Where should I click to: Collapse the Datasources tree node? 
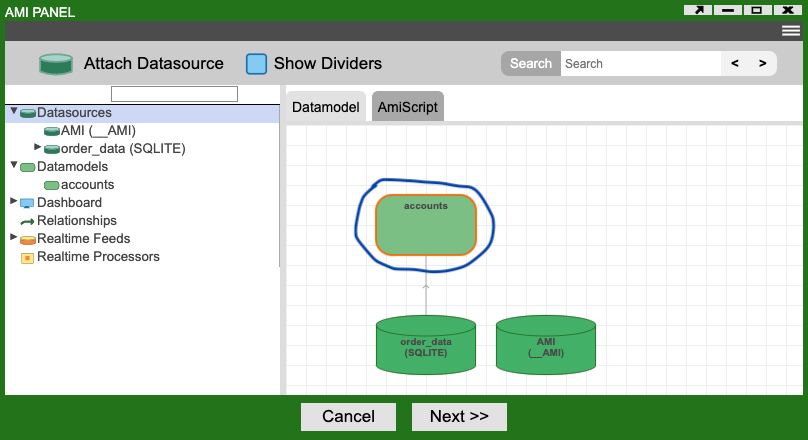(x=13, y=112)
